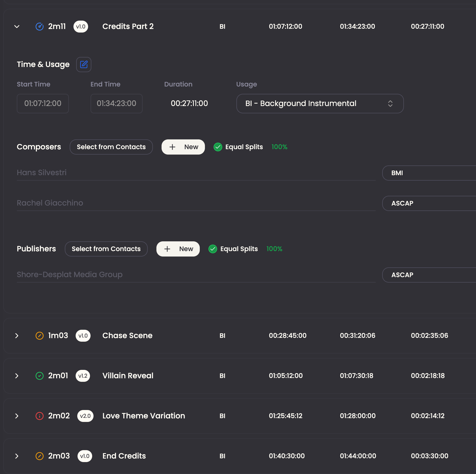
Task: Click the orange status icon for 1m03
Action: point(40,336)
